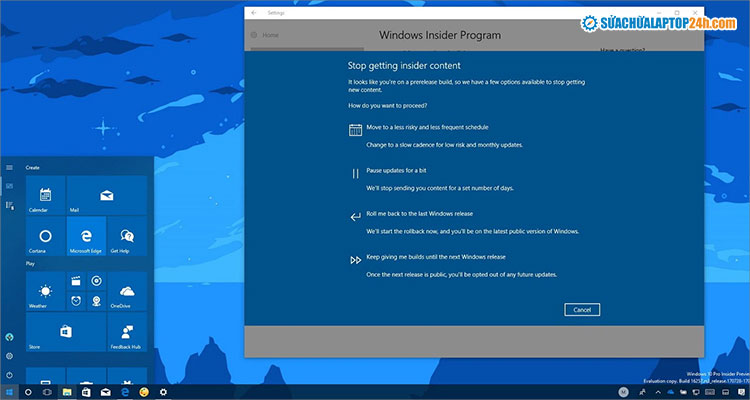This screenshot has height=400, width=750.
Task: Open the Microsoft Edge tile
Action: [86, 236]
